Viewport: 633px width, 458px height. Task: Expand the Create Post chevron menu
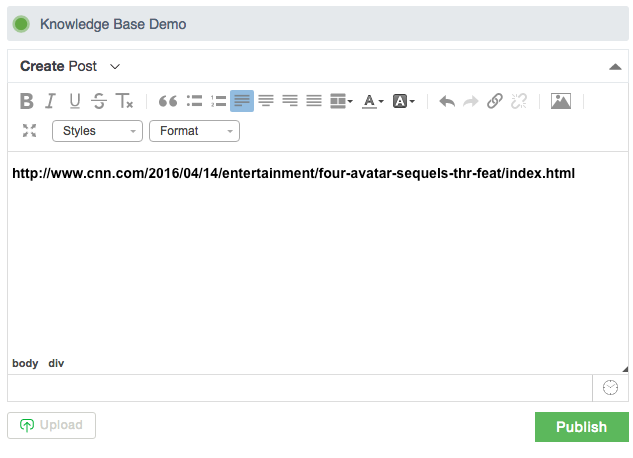[x=115, y=67]
